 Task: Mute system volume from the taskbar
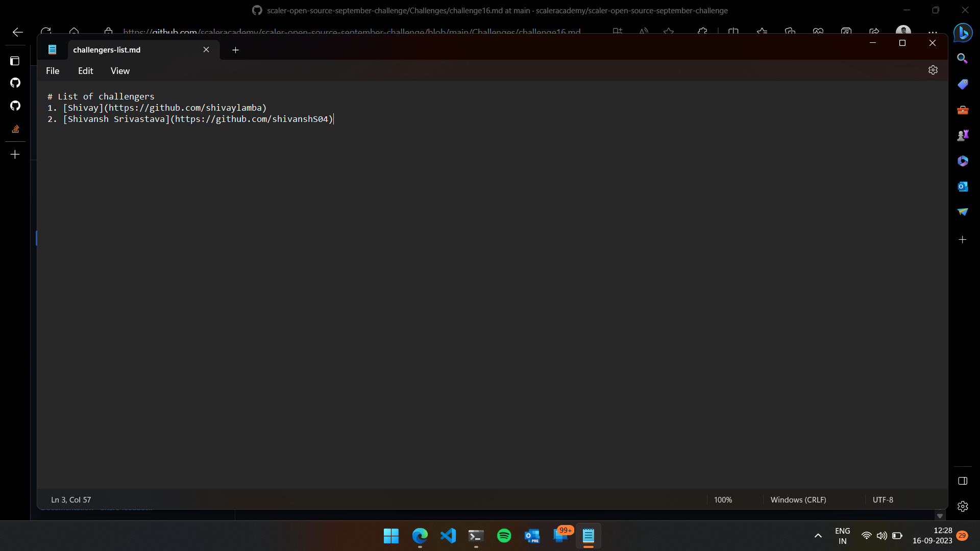tap(883, 536)
